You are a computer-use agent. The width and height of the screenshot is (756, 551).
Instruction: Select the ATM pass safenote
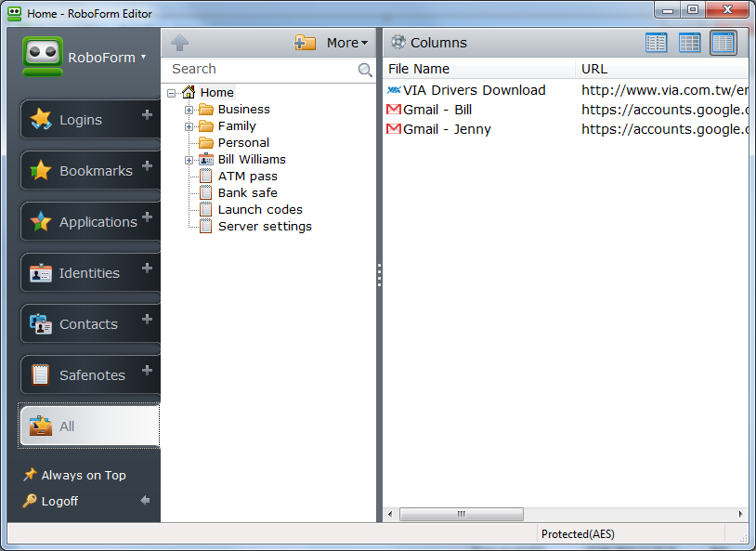tap(248, 177)
